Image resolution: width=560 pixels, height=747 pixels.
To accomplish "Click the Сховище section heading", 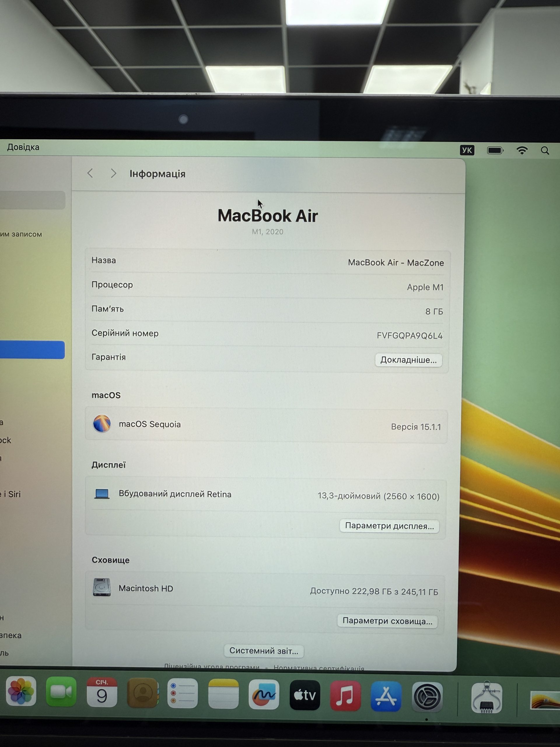I will coord(110,560).
